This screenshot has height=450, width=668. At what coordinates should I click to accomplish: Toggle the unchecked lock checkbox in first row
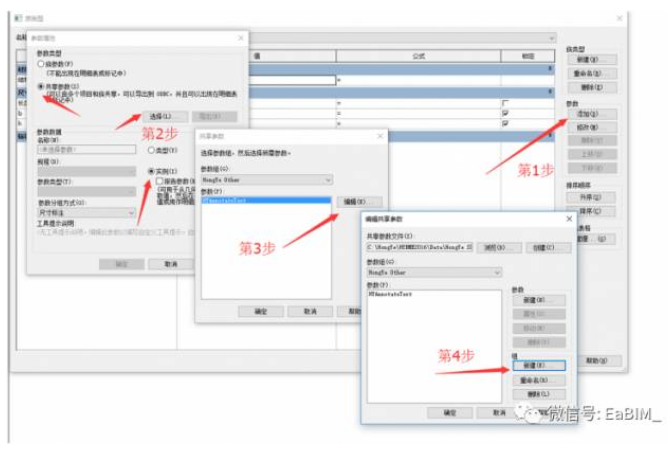tap(505, 103)
